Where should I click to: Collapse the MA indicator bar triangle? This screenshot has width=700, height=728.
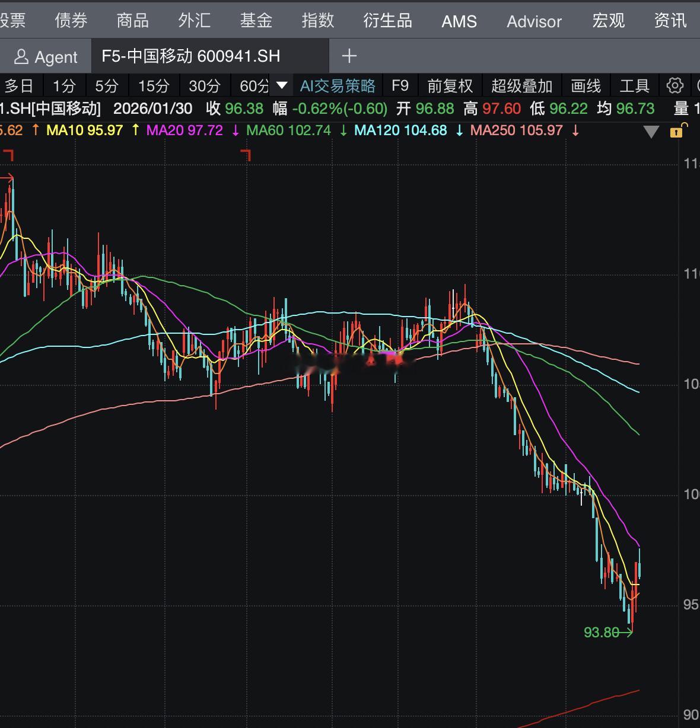[x=650, y=130]
